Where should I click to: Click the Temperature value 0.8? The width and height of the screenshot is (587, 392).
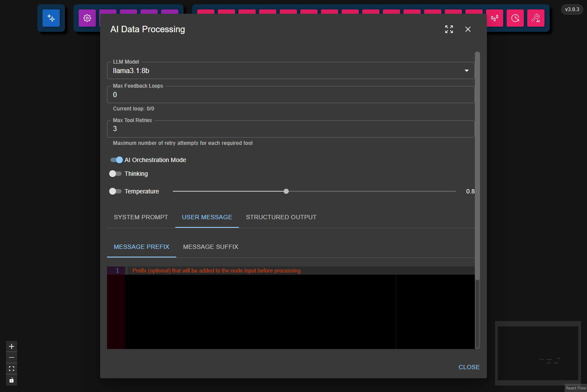click(x=471, y=191)
